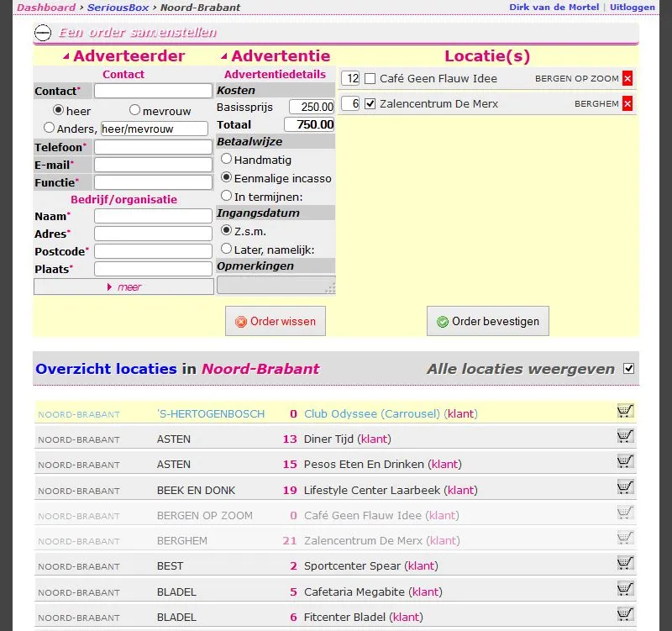The width and height of the screenshot is (672, 631).
Task: Click the 'Order wissen' button
Action: (x=276, y=321)
